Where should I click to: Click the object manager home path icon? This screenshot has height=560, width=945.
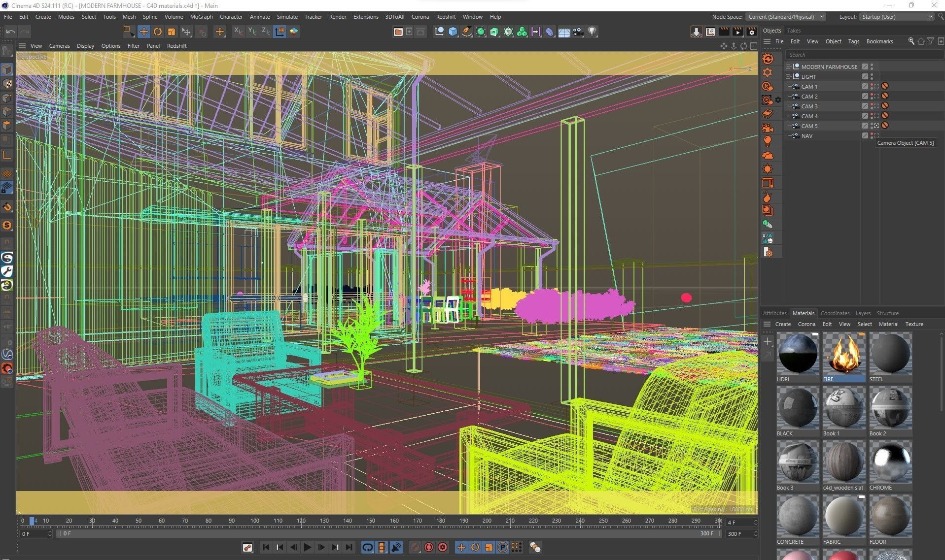921,41
